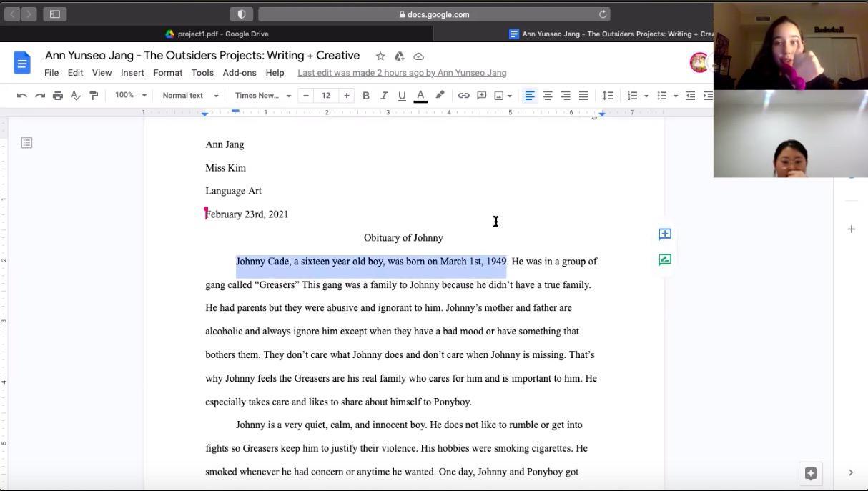Toggle underline formatting
868x491 pixels.
click(401, 96)
